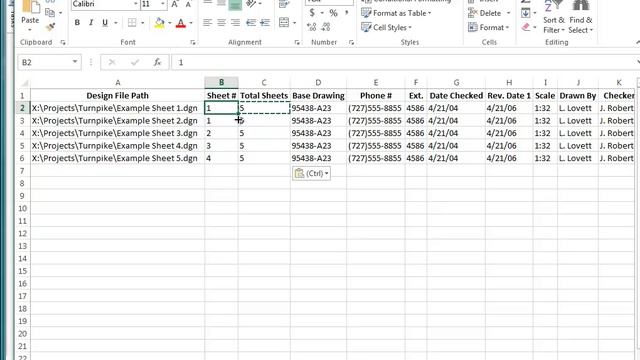Click the Fill down icon
The height and width of the screenshot is (360, 640).
(x=526, y=13)
